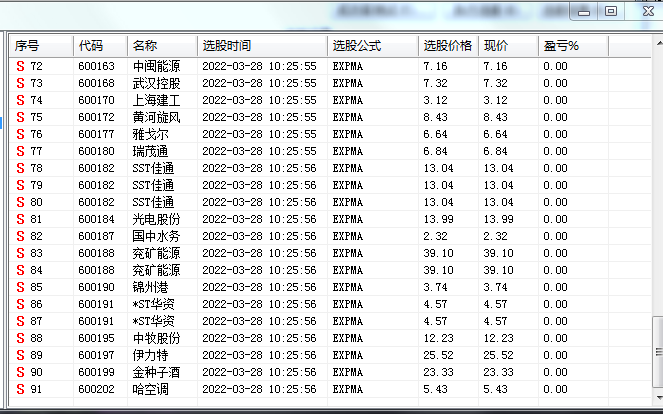This screenshot has width=663, height=414.
Task: Click the name cell 国中水务
Action: click(x=156, y=236)
